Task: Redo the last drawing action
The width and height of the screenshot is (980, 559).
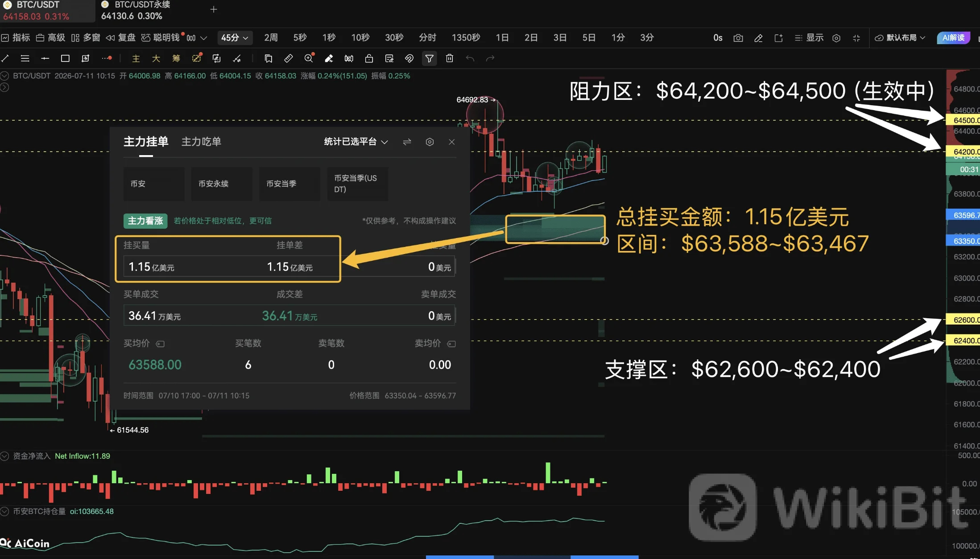Action: (490, 58)
